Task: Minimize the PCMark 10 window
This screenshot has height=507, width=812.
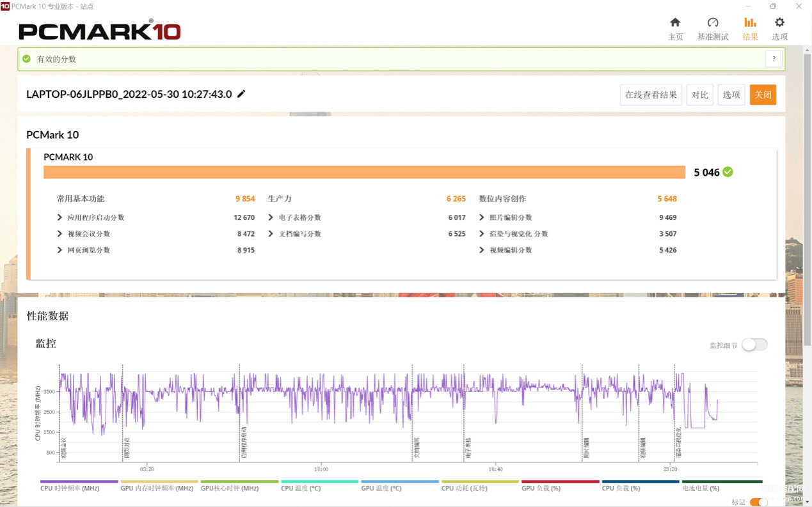Action: pyautogui.click(x=747, y=6)
